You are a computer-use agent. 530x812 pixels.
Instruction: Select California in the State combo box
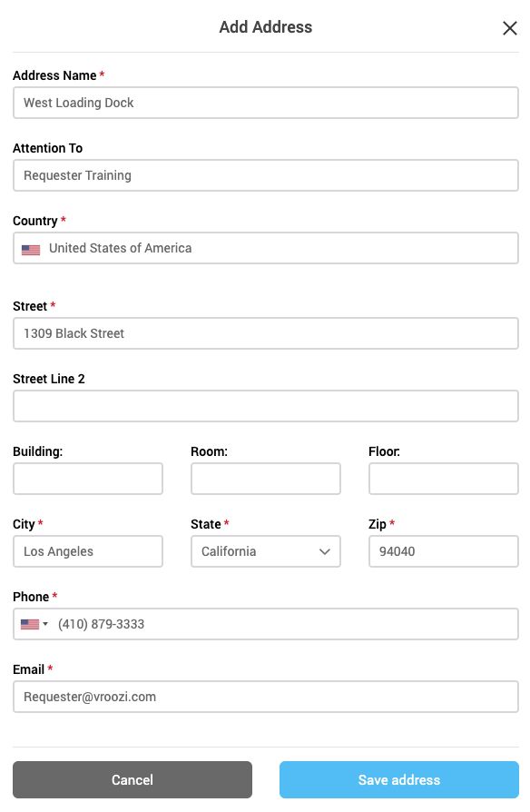266,551
